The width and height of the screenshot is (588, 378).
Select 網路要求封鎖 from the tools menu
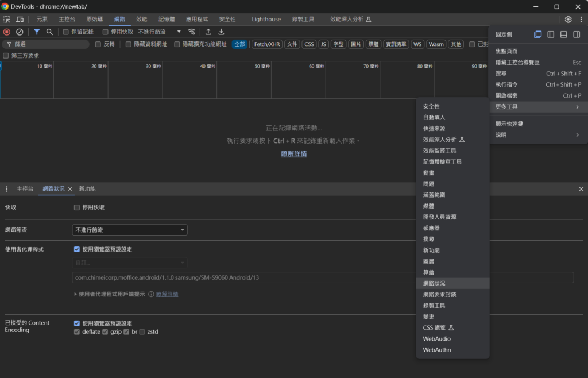pos(452,295)
